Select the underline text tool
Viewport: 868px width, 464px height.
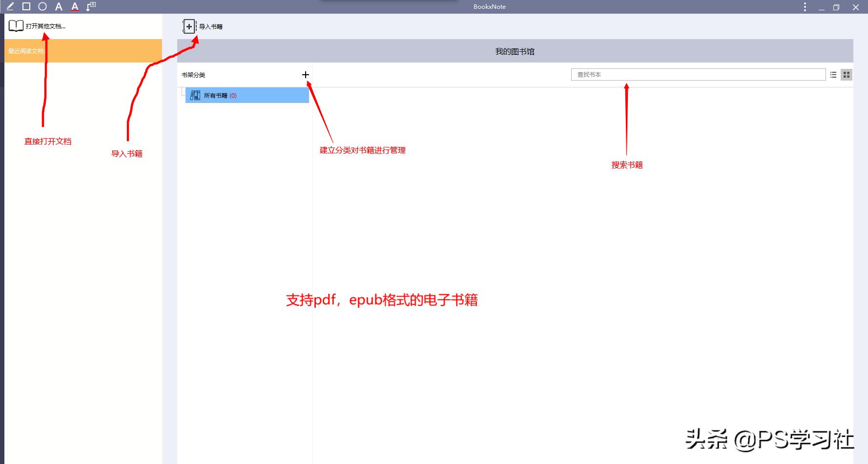pyautogui.click(x=74, y=6)
